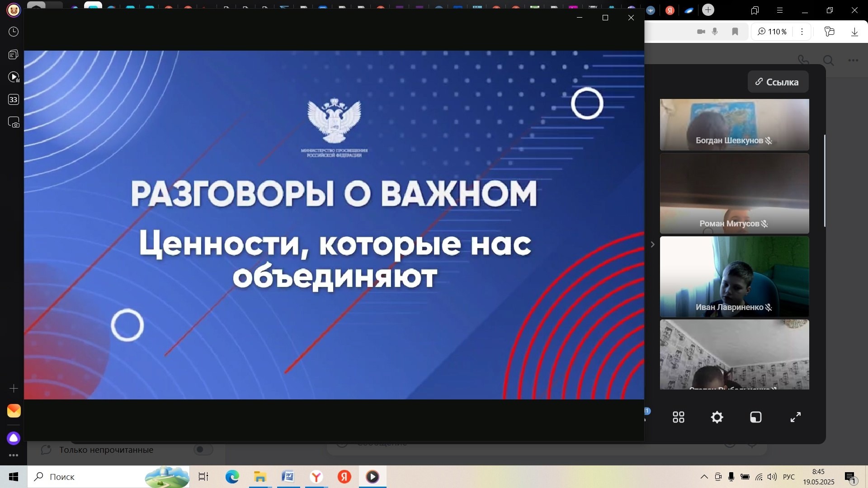
Task: Switch to Yandex Browser in taskbar
Action: pos(316,477)
